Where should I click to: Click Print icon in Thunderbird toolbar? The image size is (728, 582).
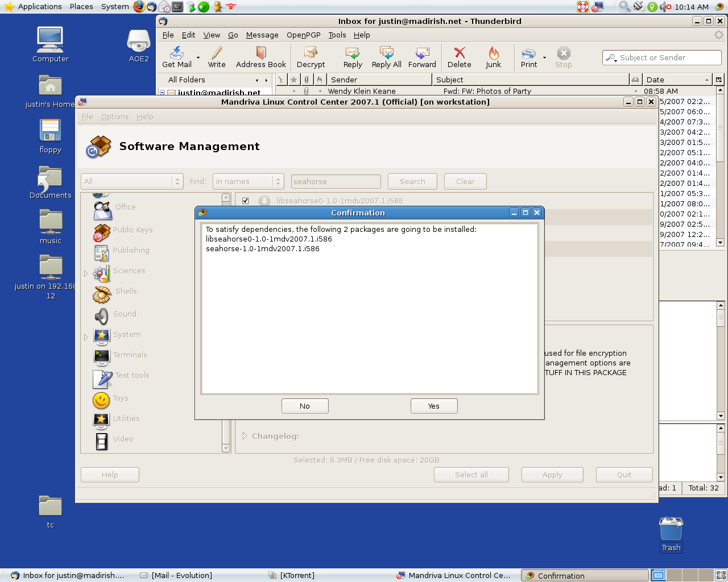tap(529, 57)
